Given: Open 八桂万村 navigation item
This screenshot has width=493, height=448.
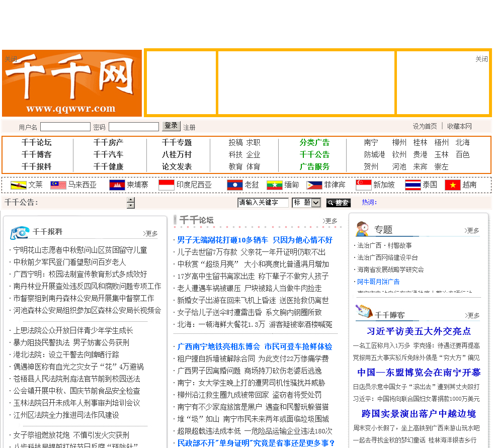Looking at the screenshot, I should point(177,154).
